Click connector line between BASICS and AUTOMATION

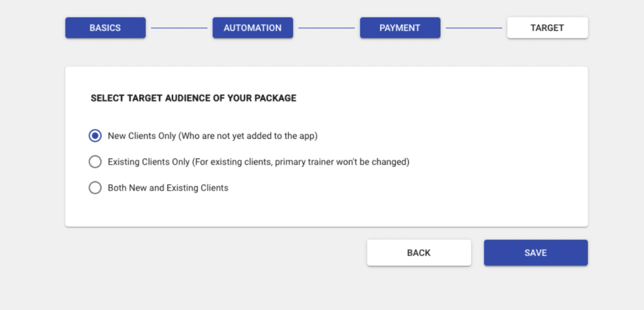click(x=179, y=28)
